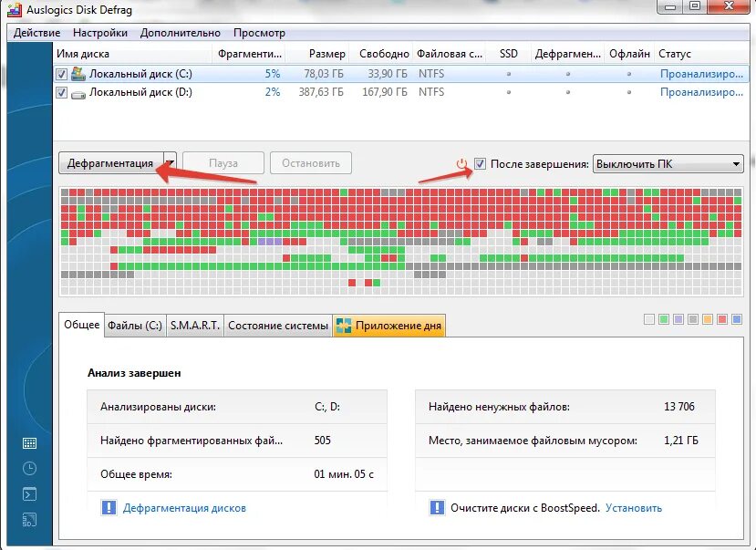
Task: Open the Настройки menu
Action: coord(100,33)
